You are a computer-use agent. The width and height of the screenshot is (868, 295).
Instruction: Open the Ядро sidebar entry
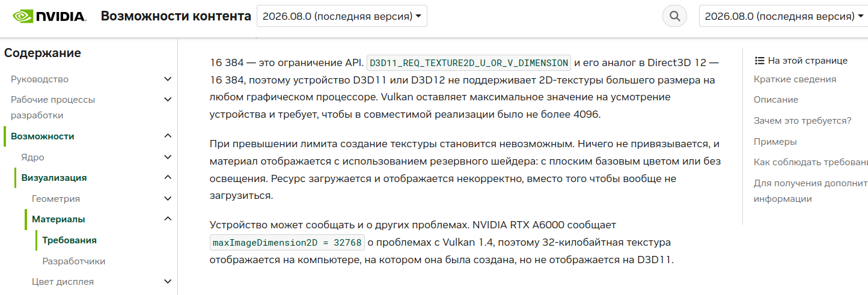pyautogui.click(x=32, y=157)
